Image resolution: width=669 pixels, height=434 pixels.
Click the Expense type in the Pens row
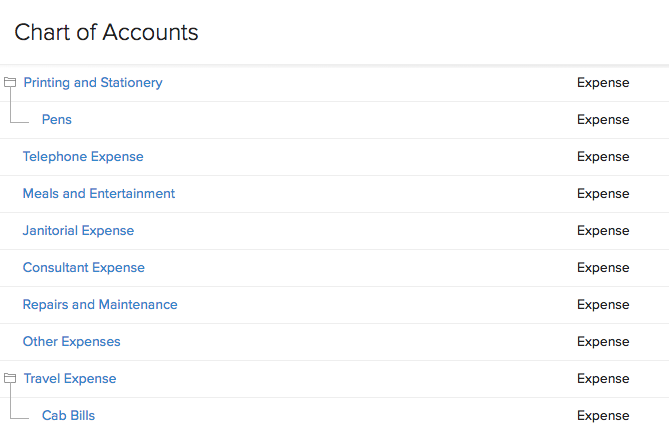click(x=603, y=120)
